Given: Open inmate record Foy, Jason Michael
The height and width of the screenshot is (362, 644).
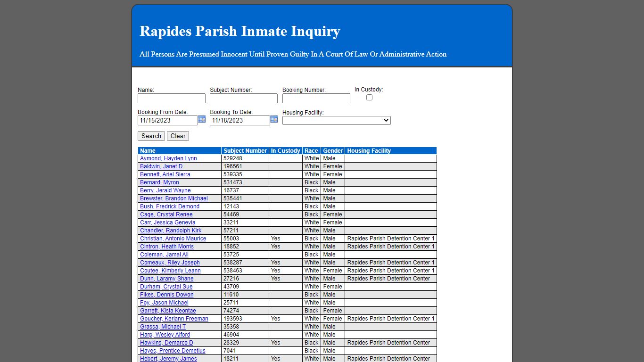Looking at the screenshot, I should click(164, 303).
